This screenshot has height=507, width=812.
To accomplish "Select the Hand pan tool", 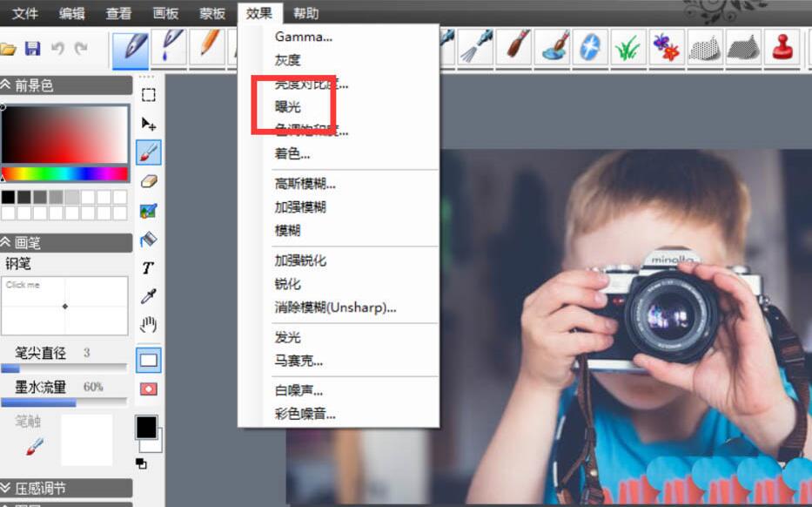I will tap(149, 326).
